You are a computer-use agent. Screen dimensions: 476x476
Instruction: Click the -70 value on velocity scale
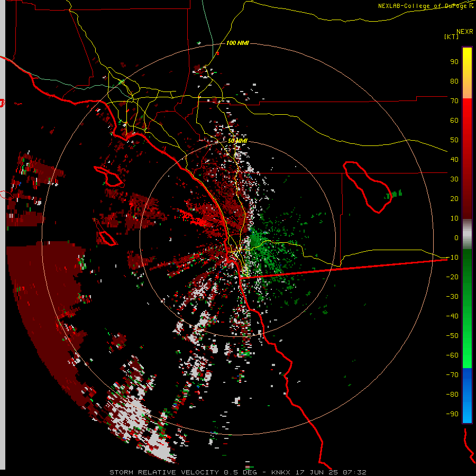pos(452,375)
